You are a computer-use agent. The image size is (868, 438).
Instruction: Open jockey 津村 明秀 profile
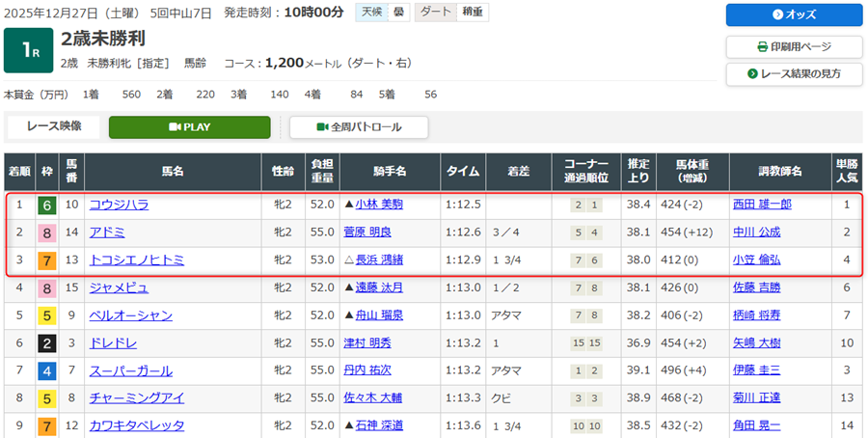(x=367, y=343)
